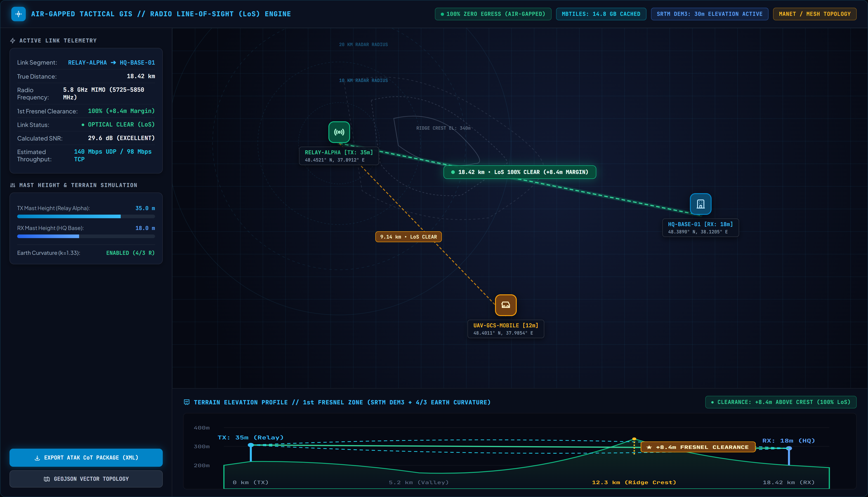
Task: Click the +8.4m FRESNEL CLEARANCE tag
Action: click(x=698, y=447)
